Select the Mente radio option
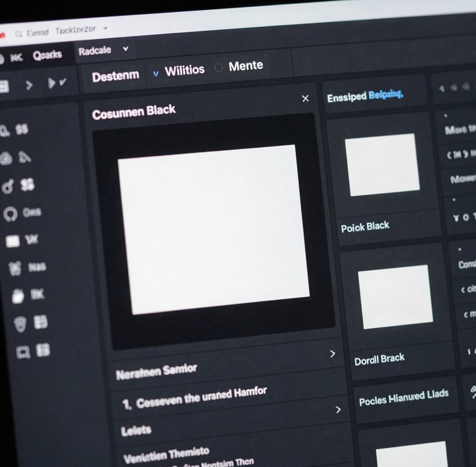Screen dimensions: 476x467 [218, 68]
